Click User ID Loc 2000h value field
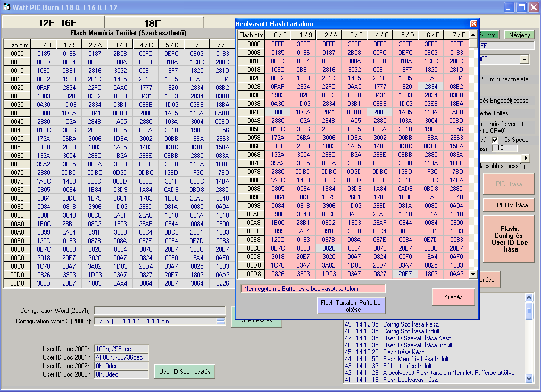The width and height of the screenshot is (541, 392). click(121, 349)
